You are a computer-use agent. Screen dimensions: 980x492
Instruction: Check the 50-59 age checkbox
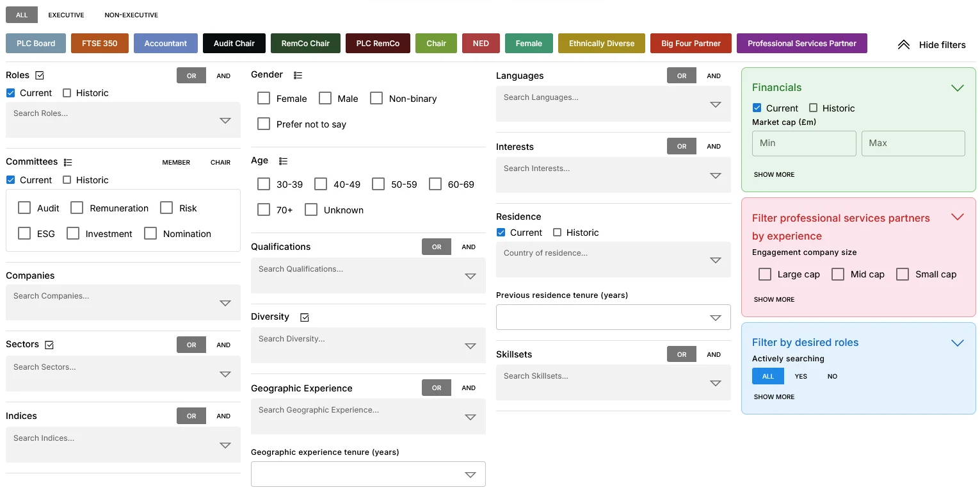tap(378, 184)
